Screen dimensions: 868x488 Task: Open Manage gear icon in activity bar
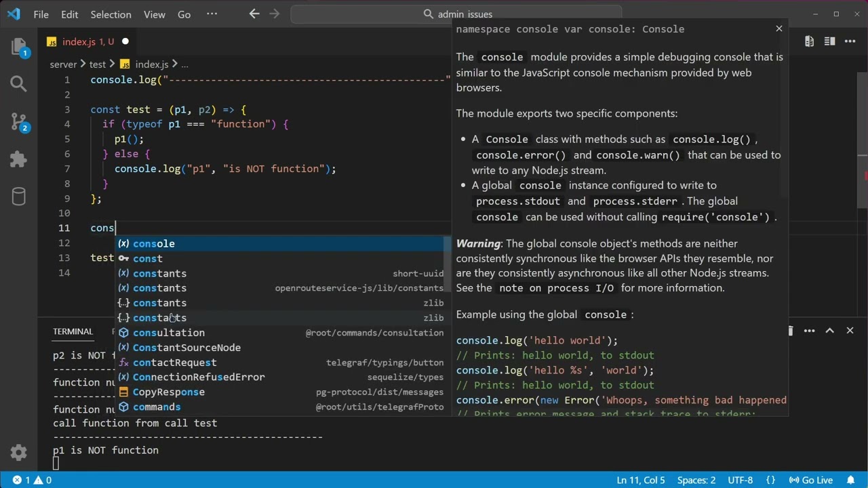[19, 452]
